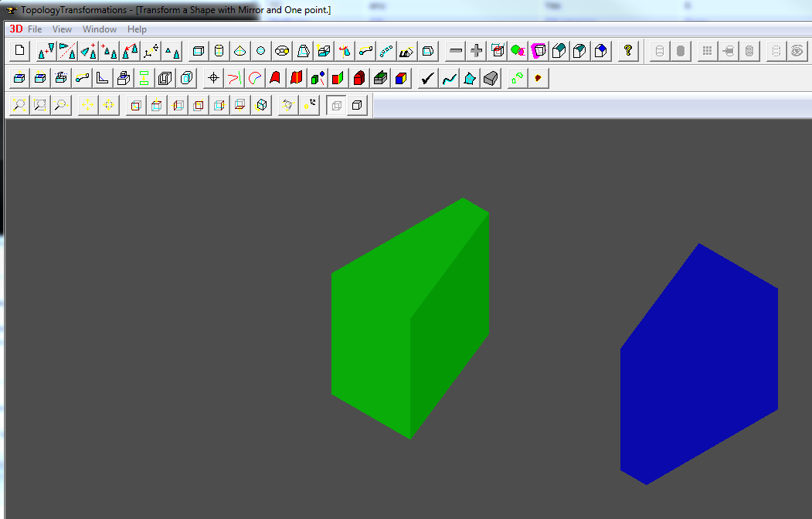Open the View menu
This screenshot has width=812, height=519.
tap(62, 29)
